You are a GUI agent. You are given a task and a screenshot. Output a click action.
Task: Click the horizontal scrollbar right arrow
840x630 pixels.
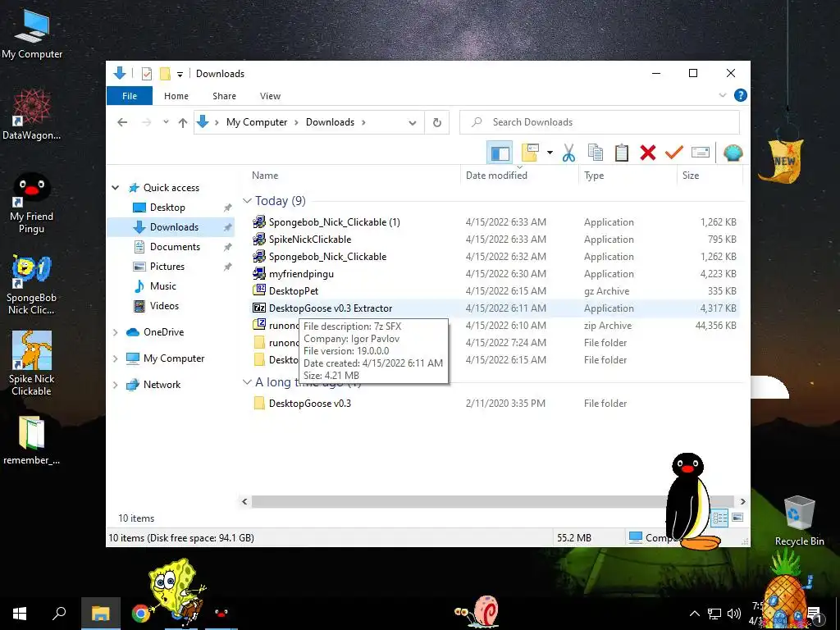(x=742, y=501)
